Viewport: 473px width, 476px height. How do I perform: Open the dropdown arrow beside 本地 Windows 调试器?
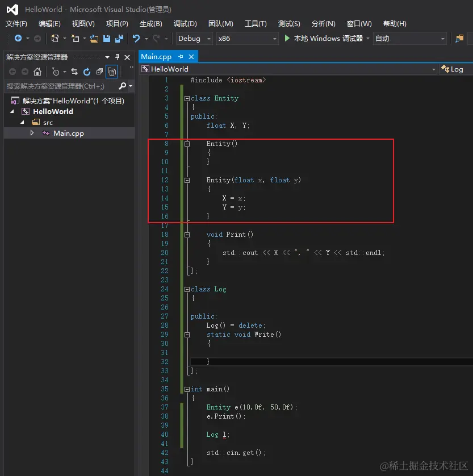pos(368,39)
